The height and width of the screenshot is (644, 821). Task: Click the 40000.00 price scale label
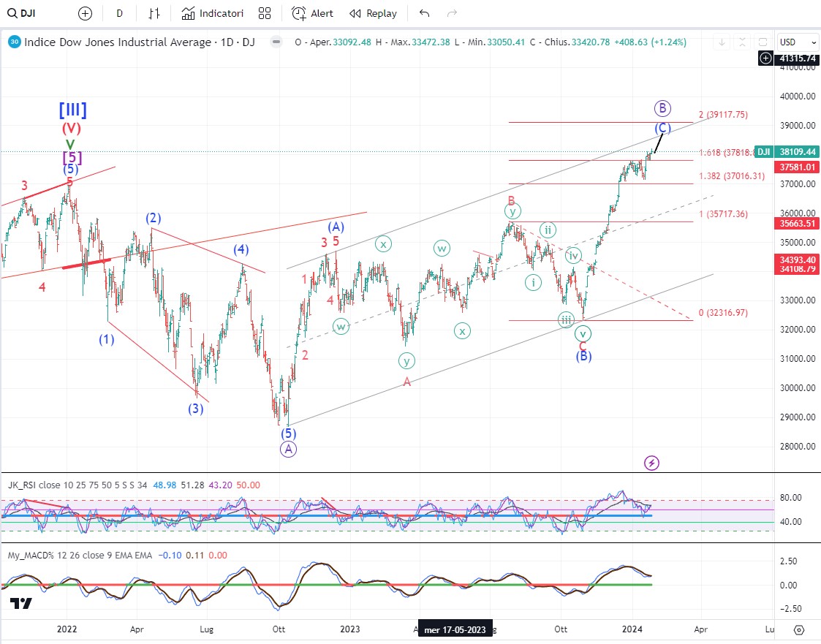click(798, 96)
